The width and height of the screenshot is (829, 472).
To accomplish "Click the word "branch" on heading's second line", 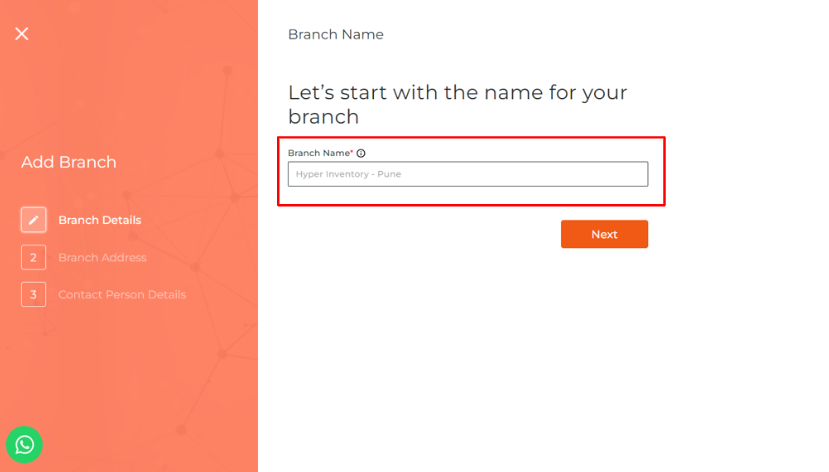I will [324, 117].
